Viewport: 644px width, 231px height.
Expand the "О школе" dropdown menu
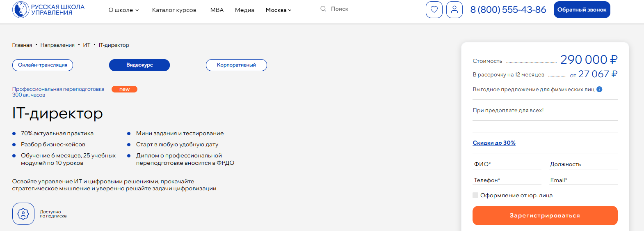[123, 10]
